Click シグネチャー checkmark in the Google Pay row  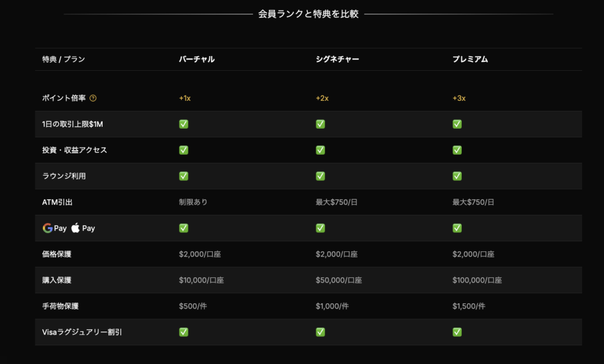(x=320, y=228)
